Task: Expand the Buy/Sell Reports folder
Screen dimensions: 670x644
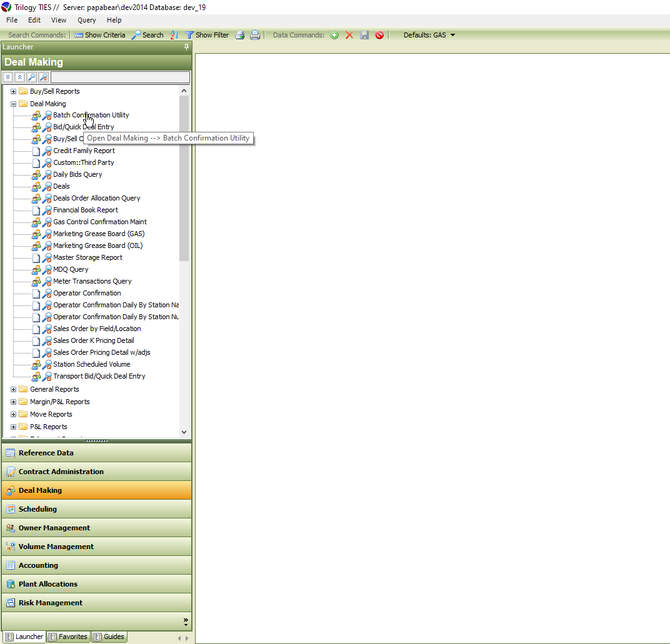Action: click(14, 91)
